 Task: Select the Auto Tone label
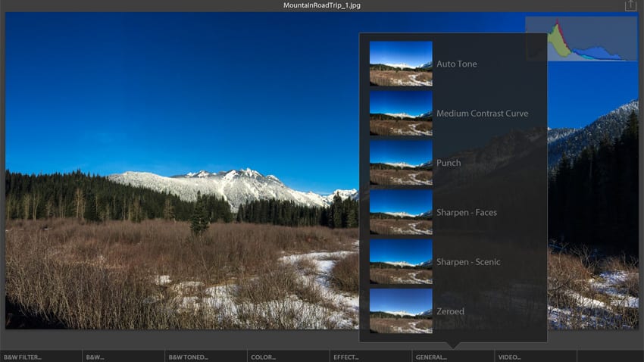click(x=457, y=64)
